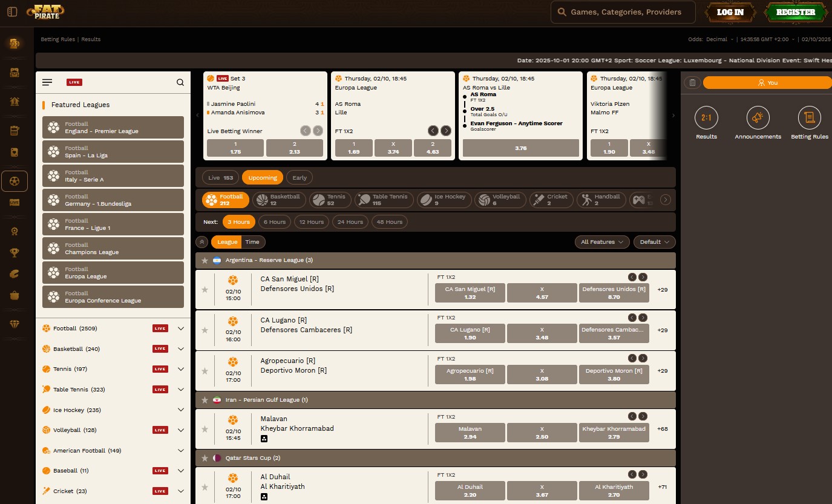Open the All Features dropdown
832x504 pixels.
(601, 241)
